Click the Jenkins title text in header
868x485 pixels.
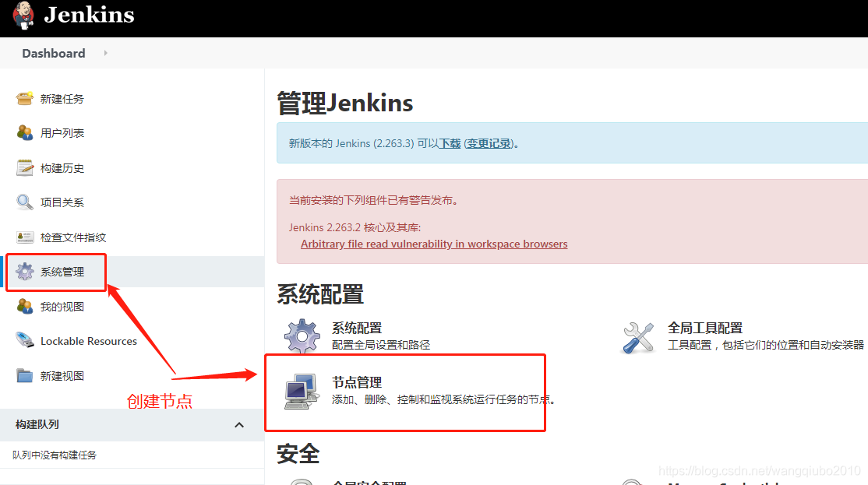tap(89, 15)
